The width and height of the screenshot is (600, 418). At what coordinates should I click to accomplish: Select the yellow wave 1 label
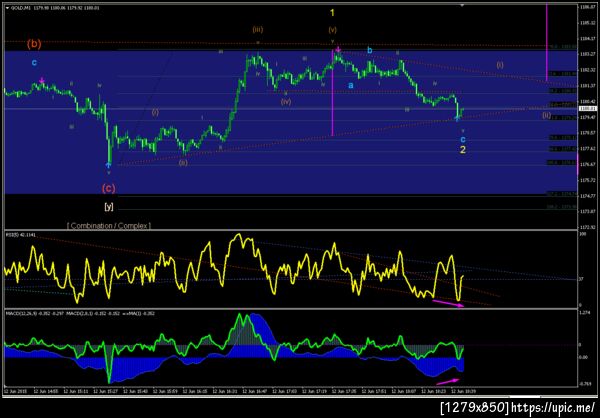pyautogui.click(x=332, y=13)
